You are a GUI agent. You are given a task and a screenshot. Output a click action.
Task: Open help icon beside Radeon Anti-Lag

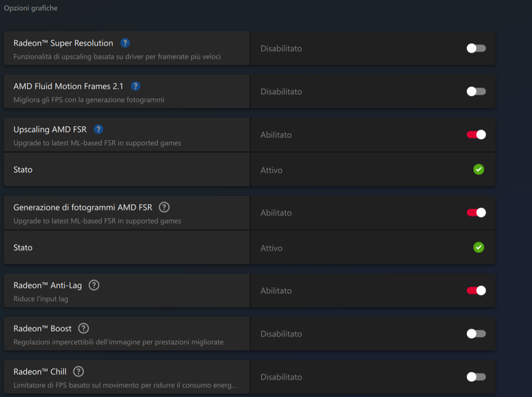pyautogui.click(x=94, y=285)
